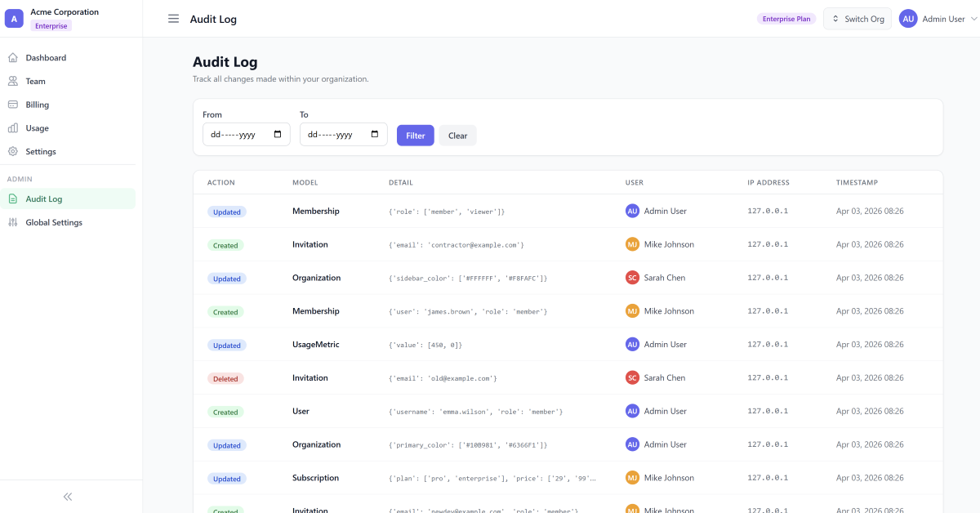
Task: Select the Team icon in the sidebar
Action: [x=11, y=81]
